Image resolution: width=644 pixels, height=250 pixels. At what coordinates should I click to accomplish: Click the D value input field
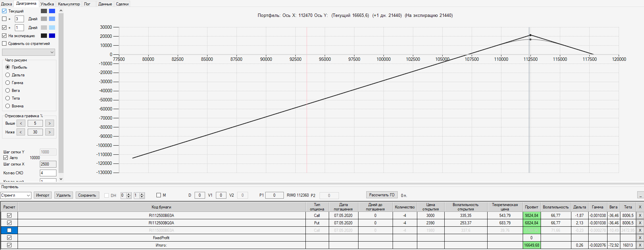tap(200, 195)
